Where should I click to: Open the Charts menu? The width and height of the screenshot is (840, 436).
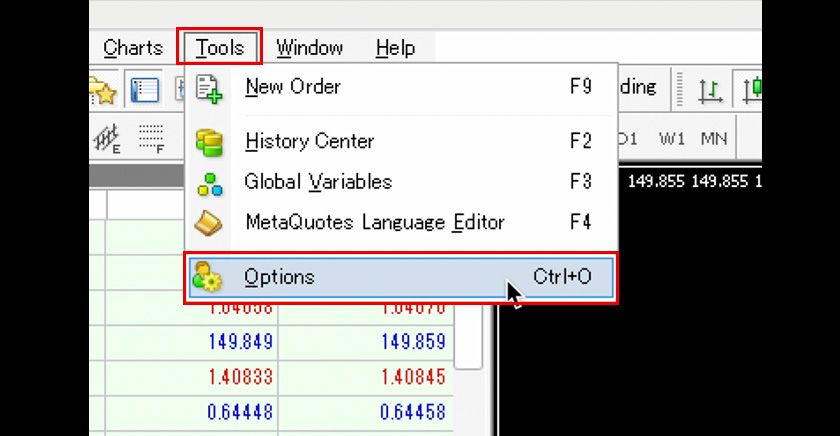[x=133, y=48]
